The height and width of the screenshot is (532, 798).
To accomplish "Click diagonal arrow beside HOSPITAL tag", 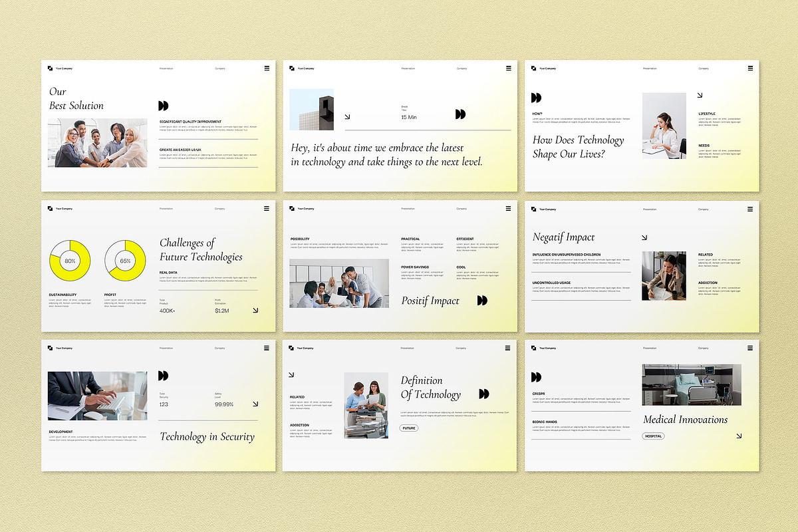I will click(739, 436).
